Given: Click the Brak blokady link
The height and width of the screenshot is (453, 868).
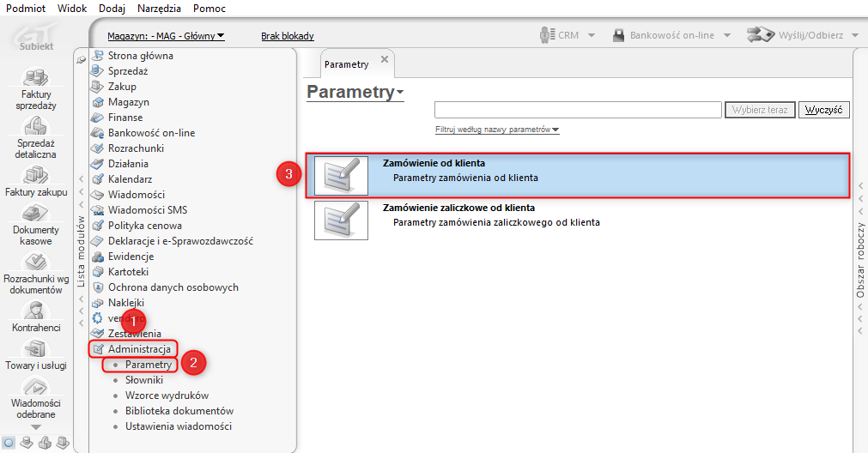Looking at the screenshot, I should pos(288,36).
